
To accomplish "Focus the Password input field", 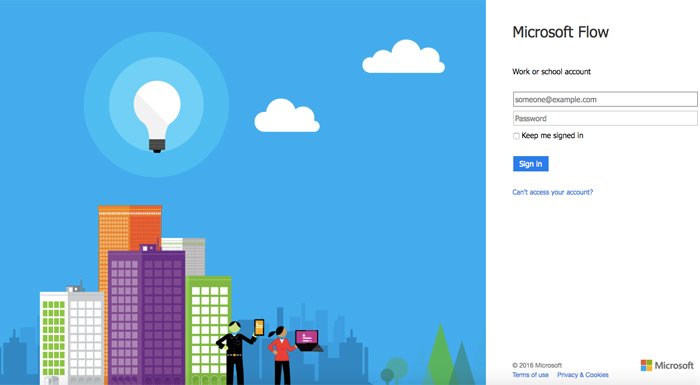I will [605, 118].
